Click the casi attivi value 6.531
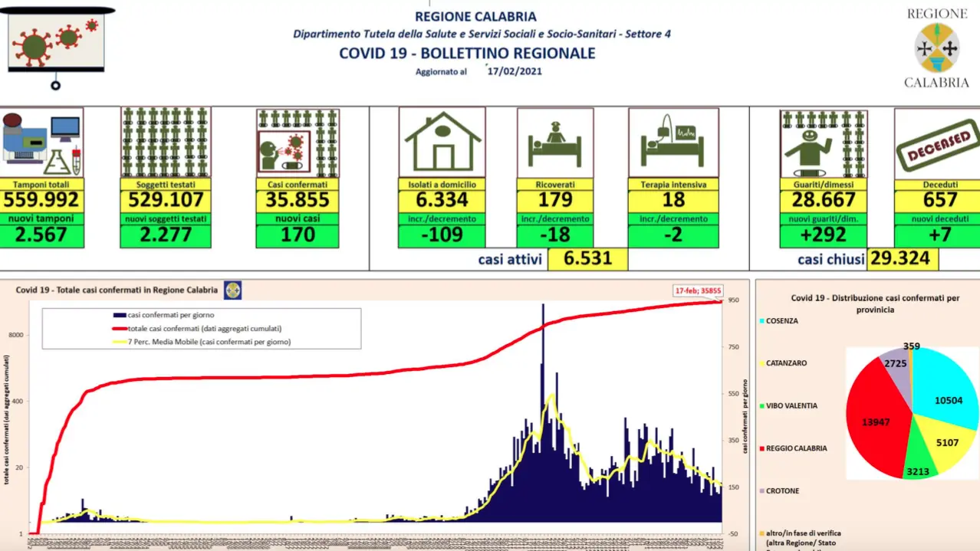Image resolution: width=980 pixels, height=551 pixels. point(588,259)
